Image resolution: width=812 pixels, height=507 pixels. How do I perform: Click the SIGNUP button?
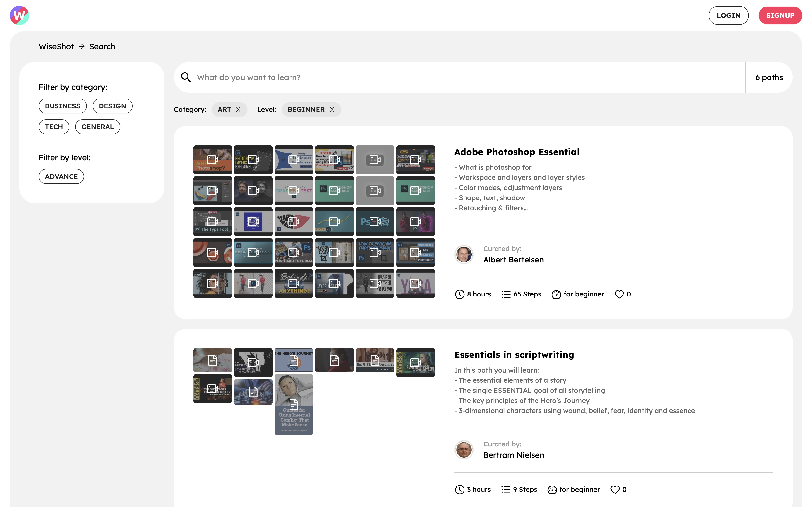(780, 15)
